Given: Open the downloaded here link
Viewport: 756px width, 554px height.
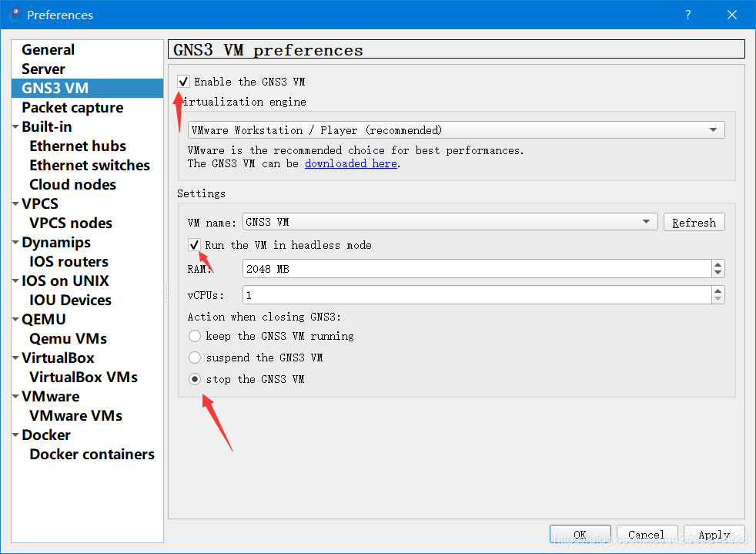Looking at the screenshot, I should [x=351, y=163].
